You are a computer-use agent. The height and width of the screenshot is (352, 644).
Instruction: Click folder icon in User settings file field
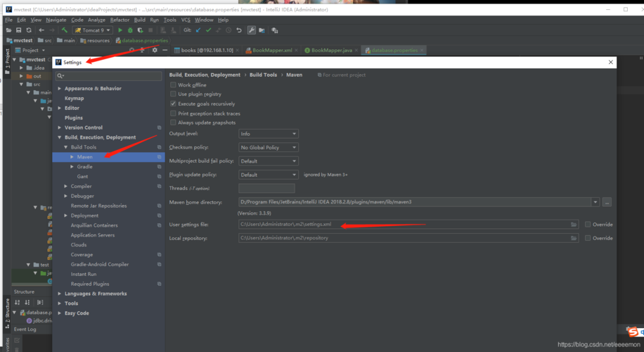pyautogui.click(x=574, y=225)
